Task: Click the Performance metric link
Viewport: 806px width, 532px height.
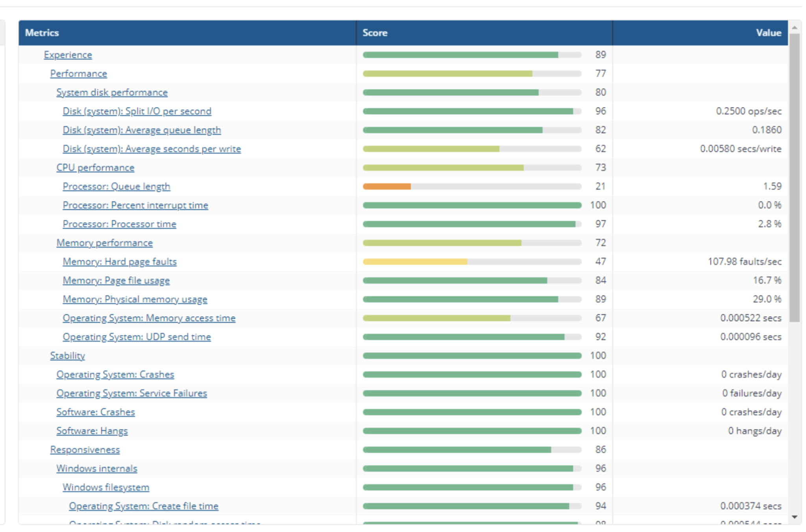Action: [78, 74]
